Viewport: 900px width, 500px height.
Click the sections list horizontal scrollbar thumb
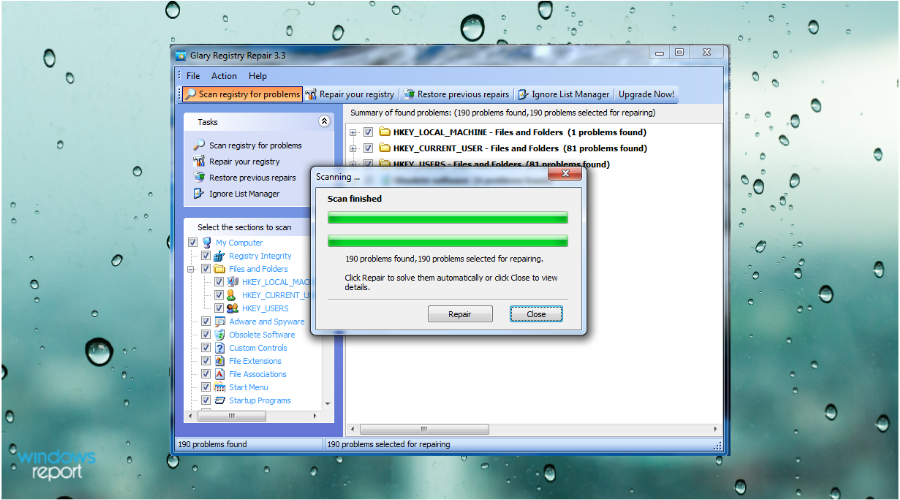231,416
